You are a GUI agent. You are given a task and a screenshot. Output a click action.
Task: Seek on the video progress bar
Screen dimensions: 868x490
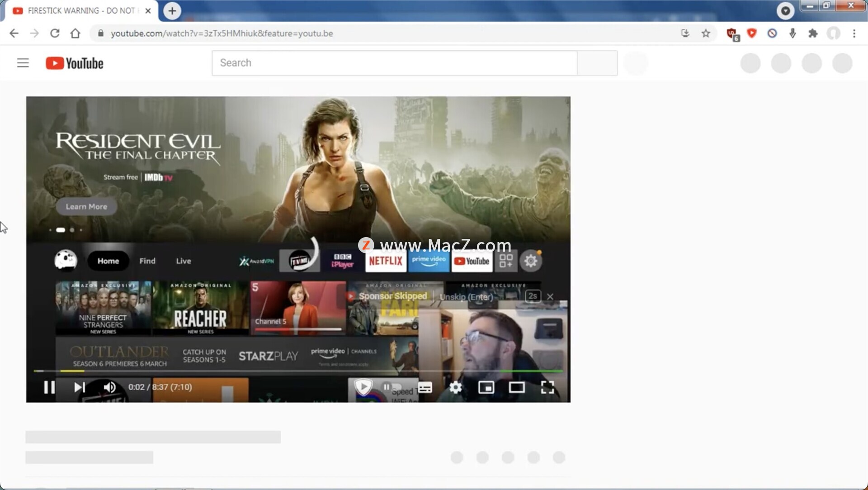point(298,371)
